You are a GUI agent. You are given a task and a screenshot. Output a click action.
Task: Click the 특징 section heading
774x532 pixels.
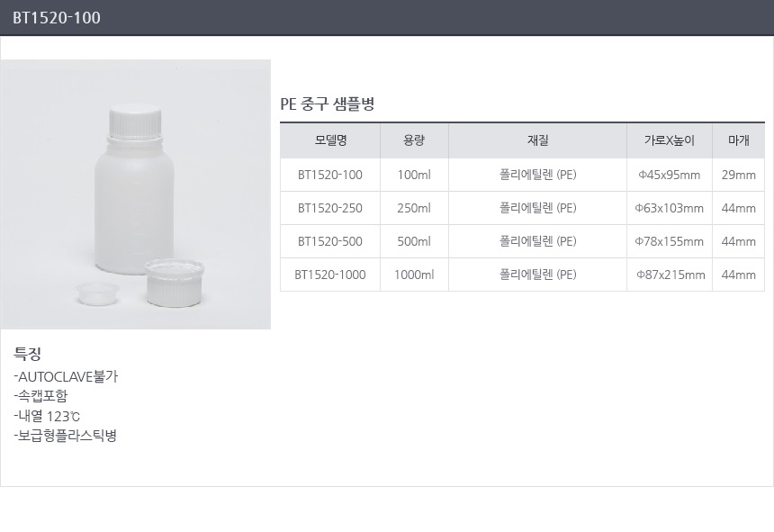tap(28, 353)
